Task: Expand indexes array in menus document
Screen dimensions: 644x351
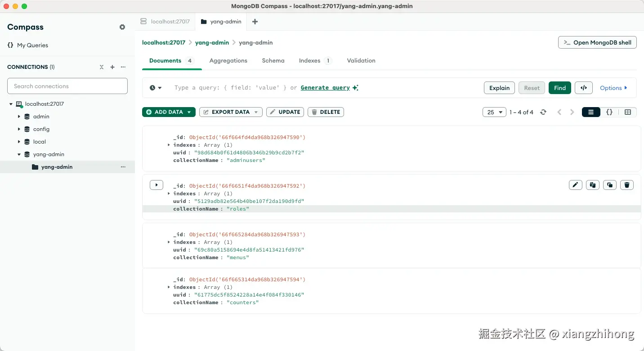Action: tap(169, 242)
